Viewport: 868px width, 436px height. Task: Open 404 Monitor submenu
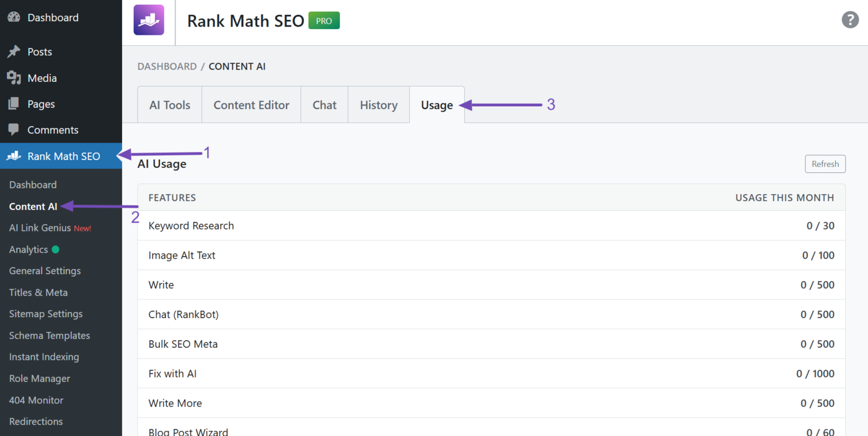36,400
